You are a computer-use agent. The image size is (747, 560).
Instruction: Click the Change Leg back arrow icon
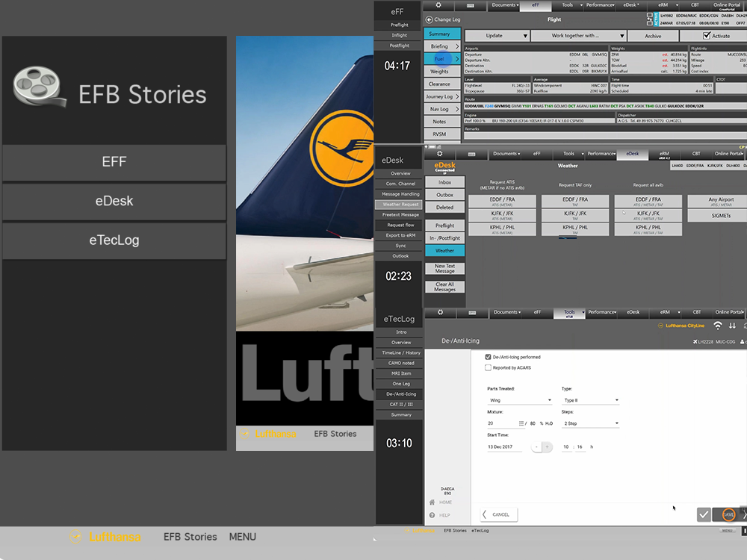coord(429,19)
